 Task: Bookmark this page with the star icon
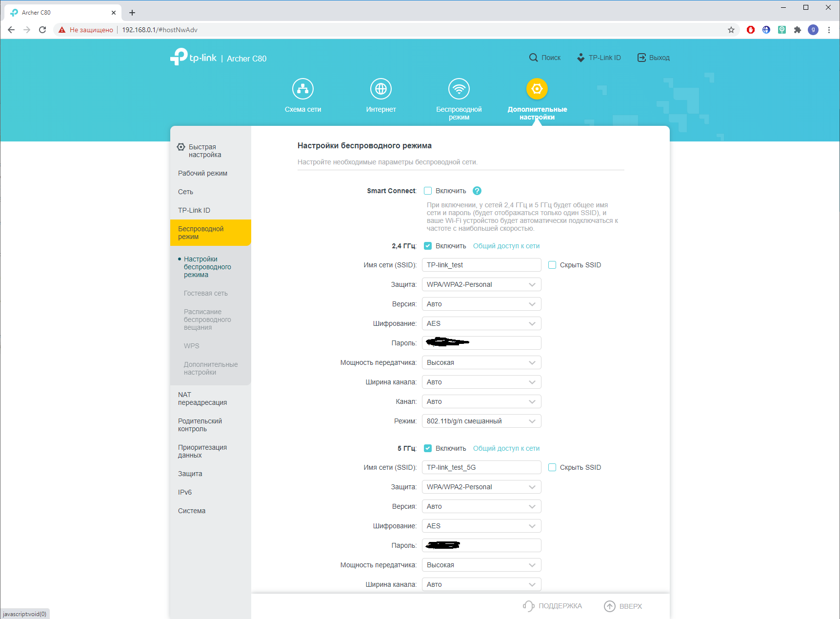[731, 30]
